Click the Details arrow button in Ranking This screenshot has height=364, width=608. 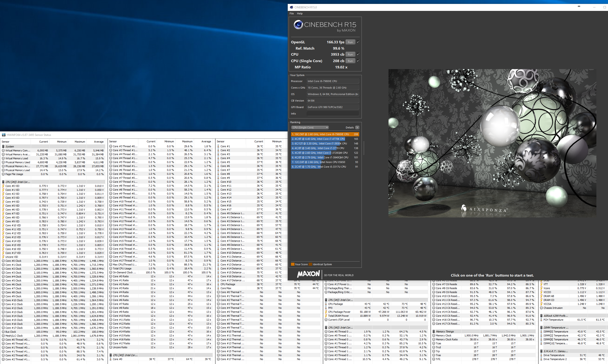pos(357,128)
